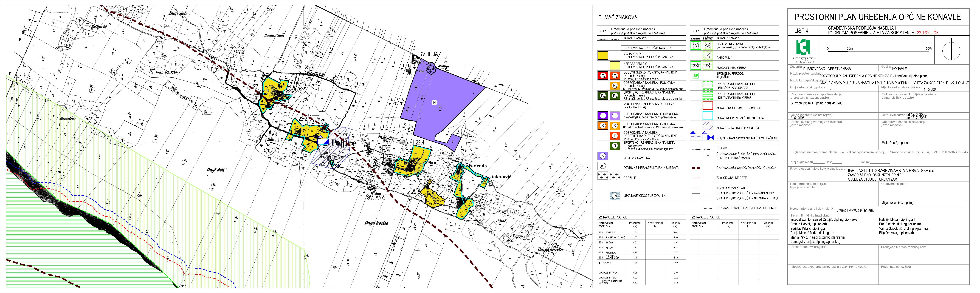Image resolution: width=980 pixels, height=293 pixels.
Task: Click the 'Antunović' hamlet label on map
Action: [x=501, y=177]
